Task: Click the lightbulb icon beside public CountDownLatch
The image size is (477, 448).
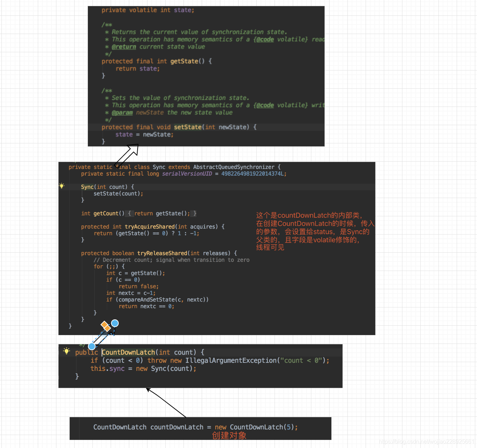Action: click(67, 351)
